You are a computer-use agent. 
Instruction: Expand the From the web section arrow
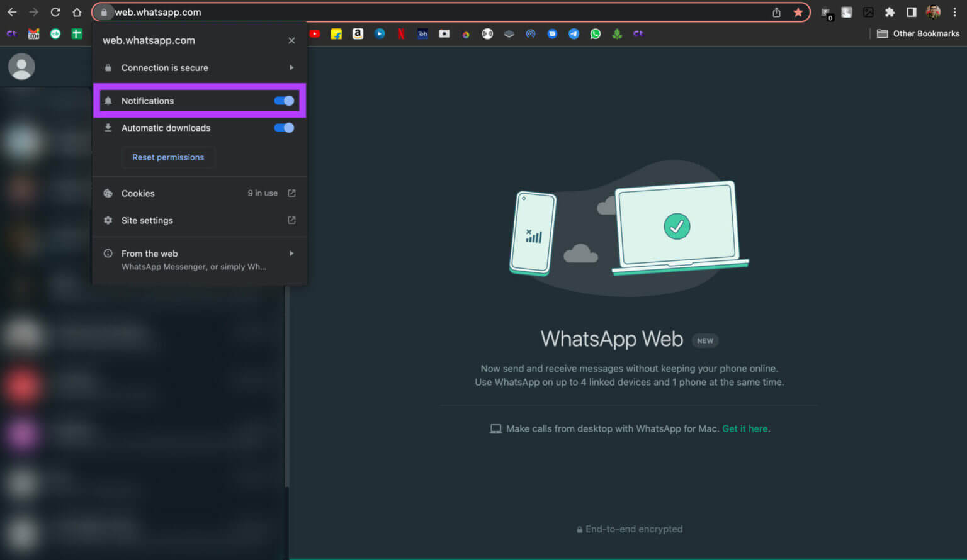(x=291, y=254)
